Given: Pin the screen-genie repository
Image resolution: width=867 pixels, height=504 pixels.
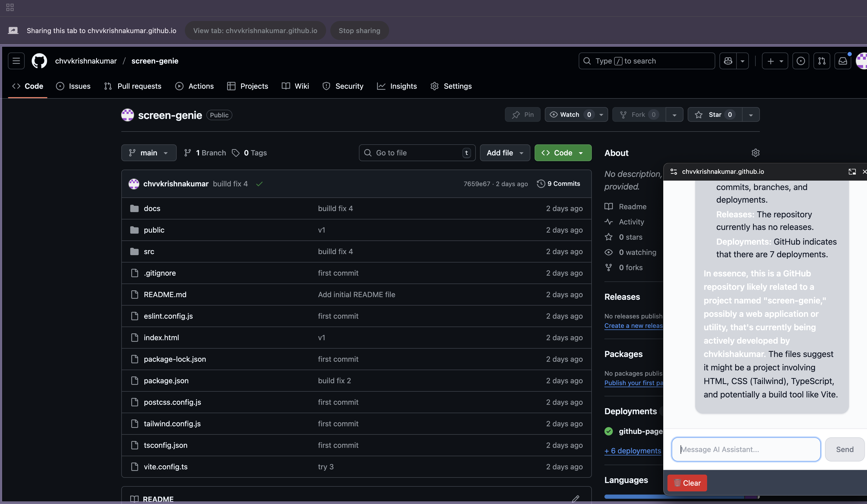Looking at the screenshot, I should (523, 114).
